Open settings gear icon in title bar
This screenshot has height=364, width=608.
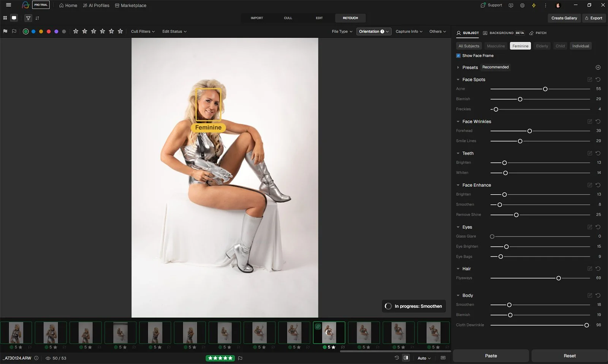[522, 5]
